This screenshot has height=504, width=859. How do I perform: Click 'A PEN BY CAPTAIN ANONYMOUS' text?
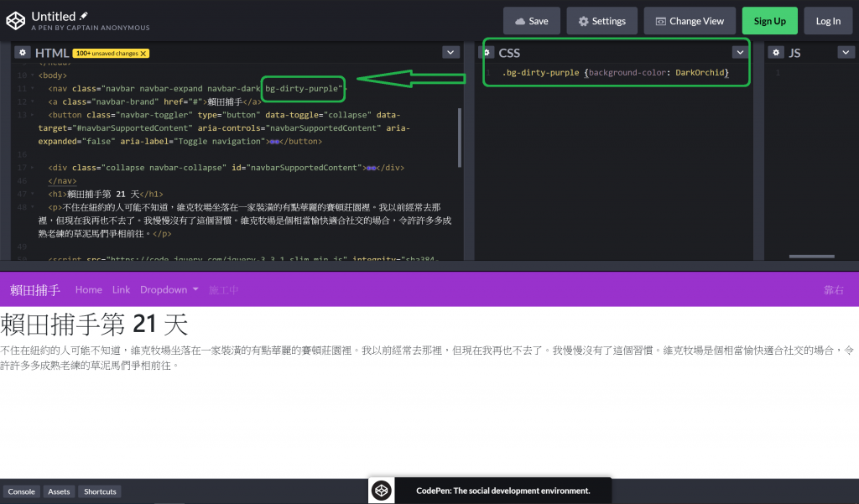point(91,28)
